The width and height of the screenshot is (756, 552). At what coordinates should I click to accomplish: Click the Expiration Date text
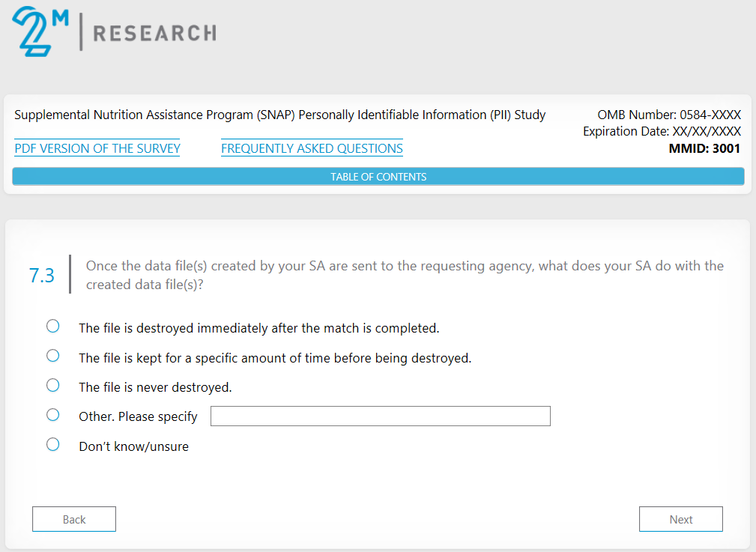pos(662,132)
